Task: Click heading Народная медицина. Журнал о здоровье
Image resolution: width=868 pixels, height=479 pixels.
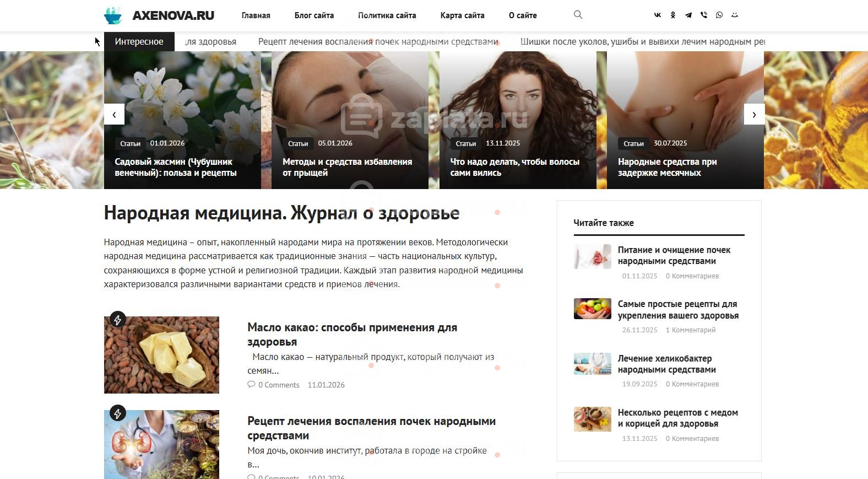Action: click(x=281, y=213)
